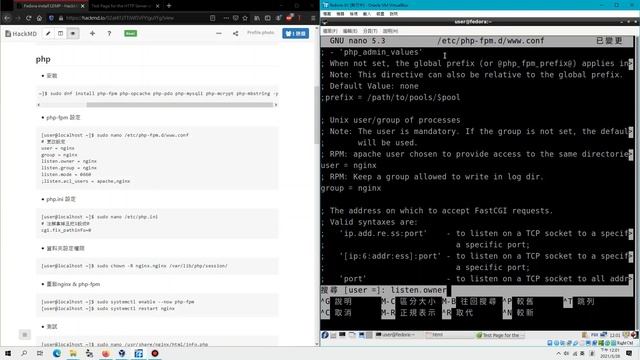Click the nano search input field

(x=477, y=290)
